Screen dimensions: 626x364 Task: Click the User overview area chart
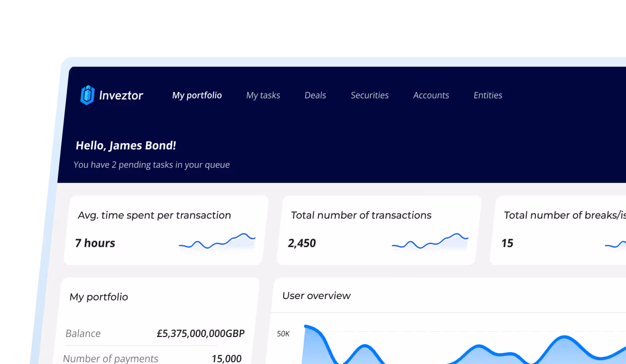pyautogui.click(x=465, y=345)
